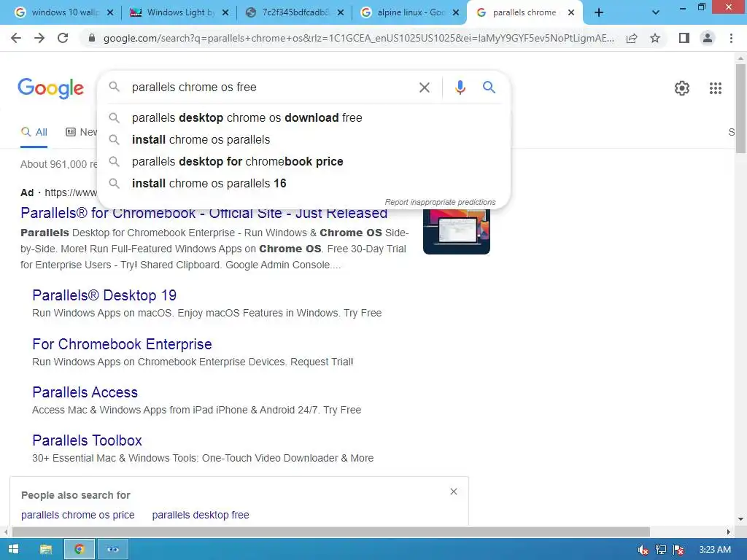
Task: Open the Chrome profile avatar menu
Action: tap(708, 38)
